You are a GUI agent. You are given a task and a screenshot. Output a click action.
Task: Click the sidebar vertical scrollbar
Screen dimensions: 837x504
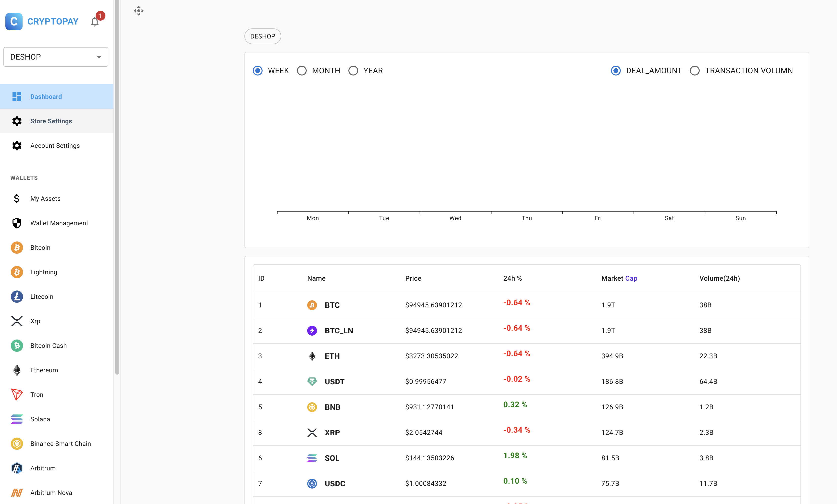tap(117, 187)
